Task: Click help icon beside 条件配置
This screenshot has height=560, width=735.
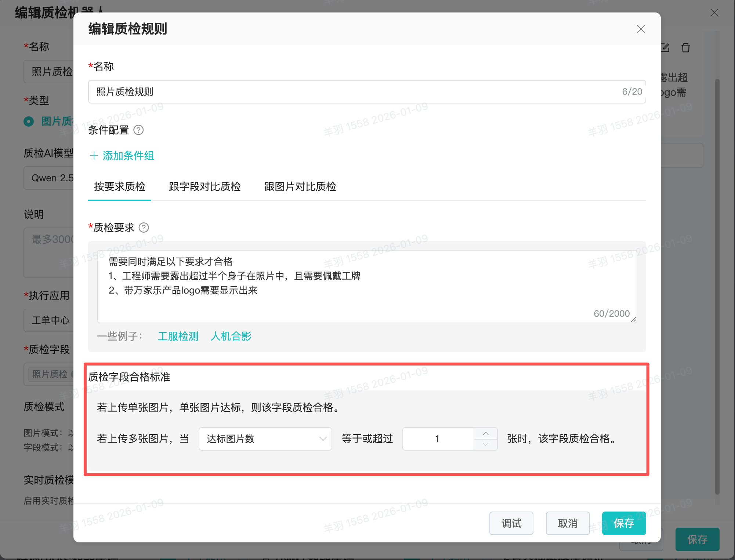Action: (138, 130)
